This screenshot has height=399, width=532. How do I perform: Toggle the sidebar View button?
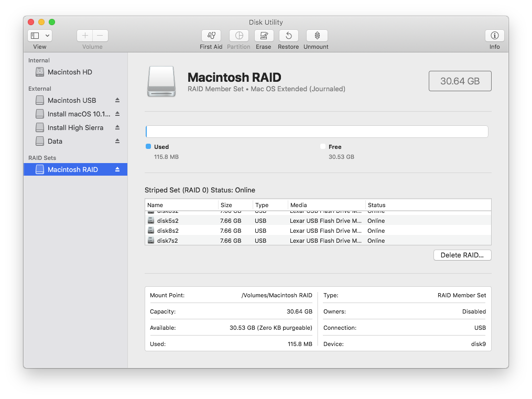[35, 36]
